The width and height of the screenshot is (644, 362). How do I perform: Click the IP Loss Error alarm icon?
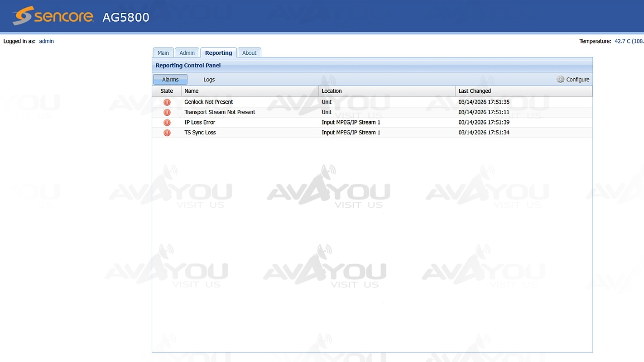(x=167, y=123)
